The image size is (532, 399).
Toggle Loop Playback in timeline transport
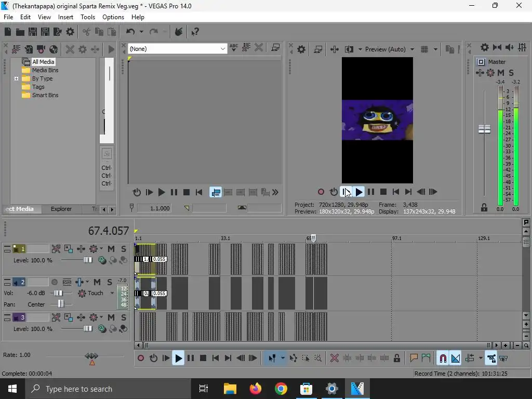(x=153, y=358)
